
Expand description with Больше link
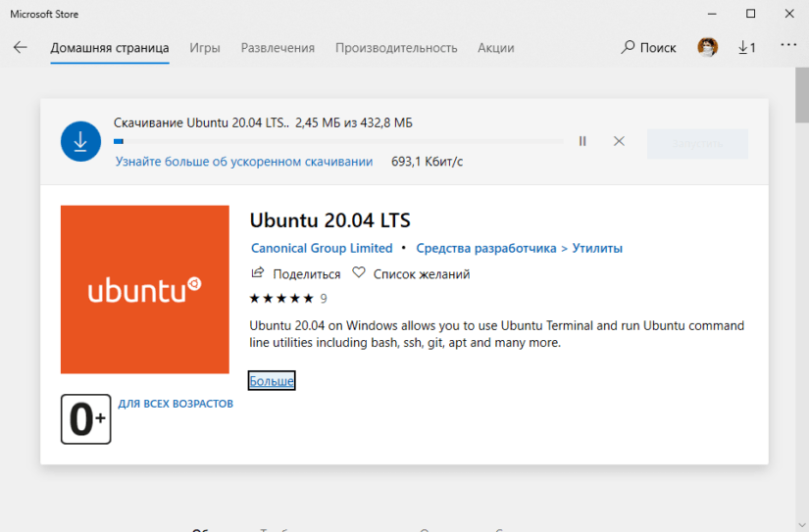272,381
